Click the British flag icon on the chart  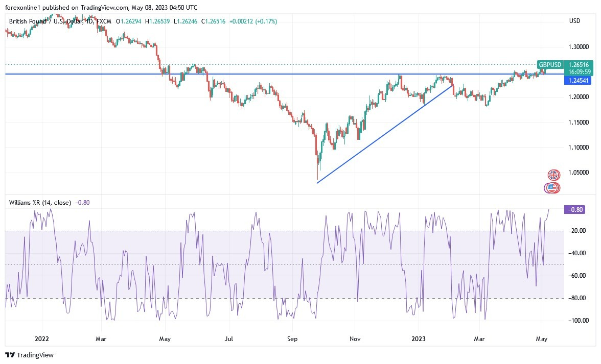(553, 175)
